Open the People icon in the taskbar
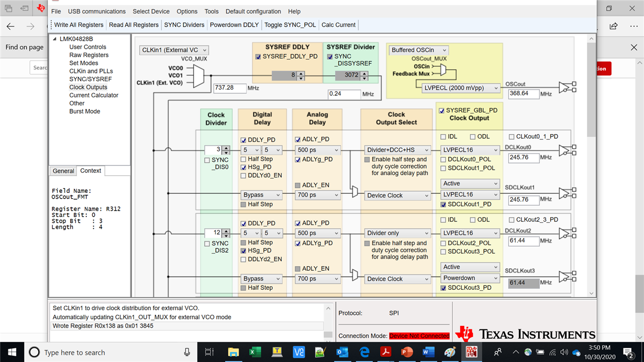The width and height of the screenshot is (644, 362). tap(498, 352)
